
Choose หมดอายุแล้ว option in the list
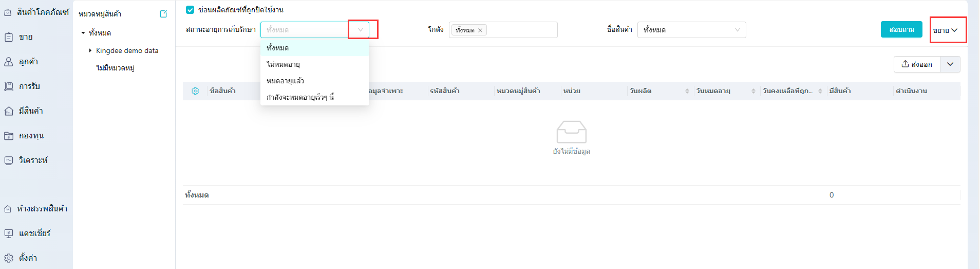click(x=285, y=81)
